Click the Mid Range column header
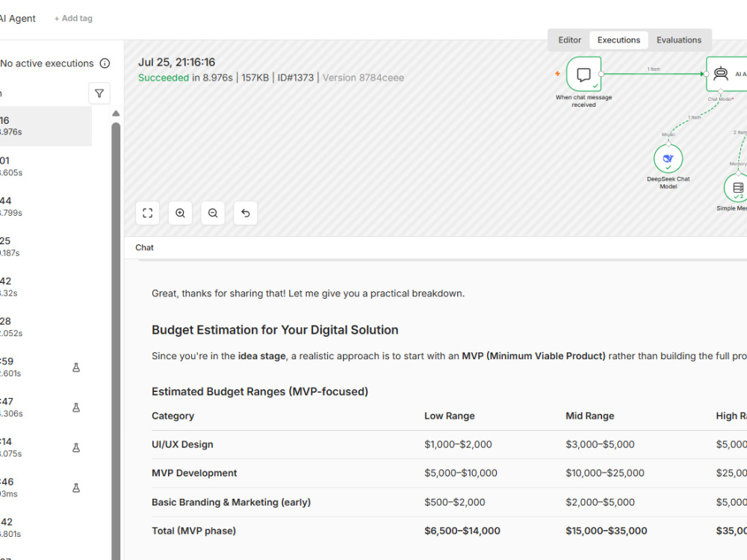The image size is (747, 560). 590,416
